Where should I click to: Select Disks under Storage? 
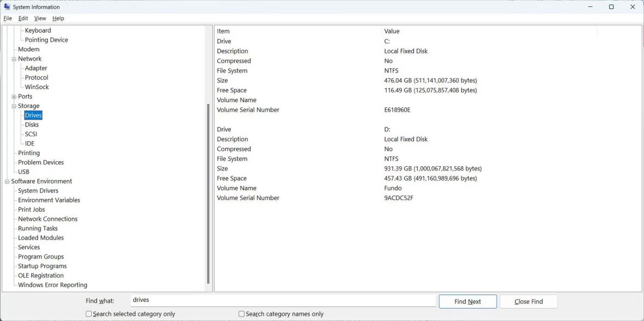[32, 125]
